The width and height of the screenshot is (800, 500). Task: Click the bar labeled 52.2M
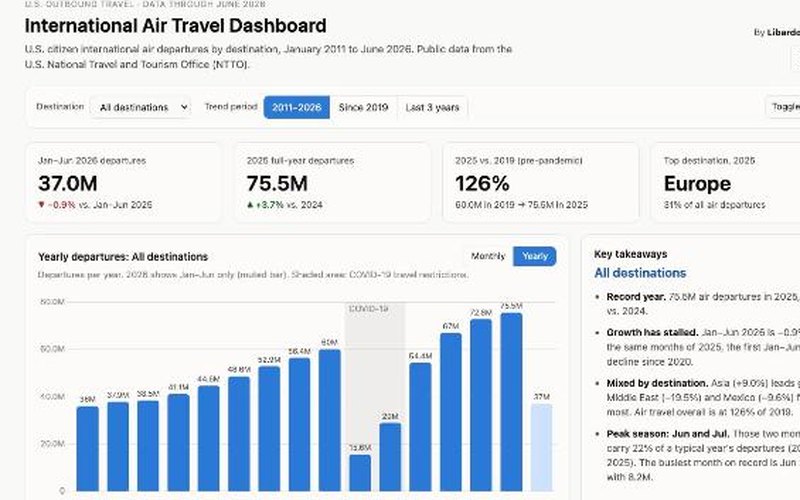click(x=269, y=429)
